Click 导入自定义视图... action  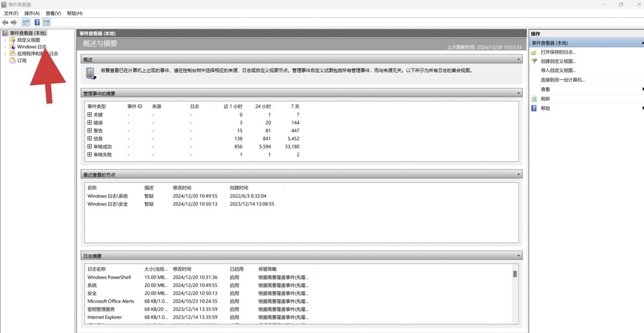[x=558, y=70]
